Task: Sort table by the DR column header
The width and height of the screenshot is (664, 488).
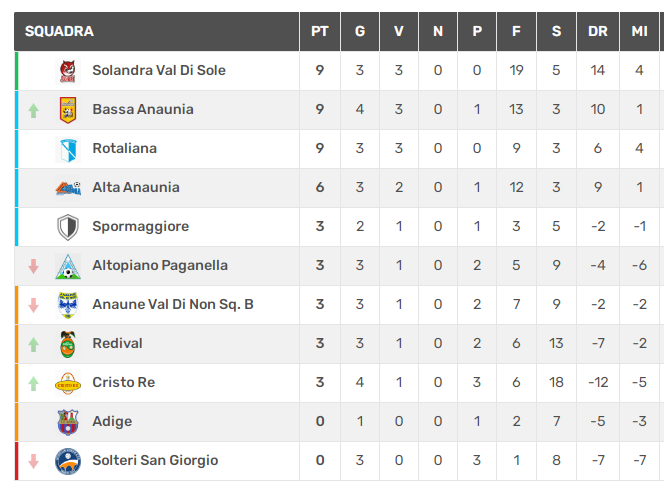Action: (x=598, y=31)
